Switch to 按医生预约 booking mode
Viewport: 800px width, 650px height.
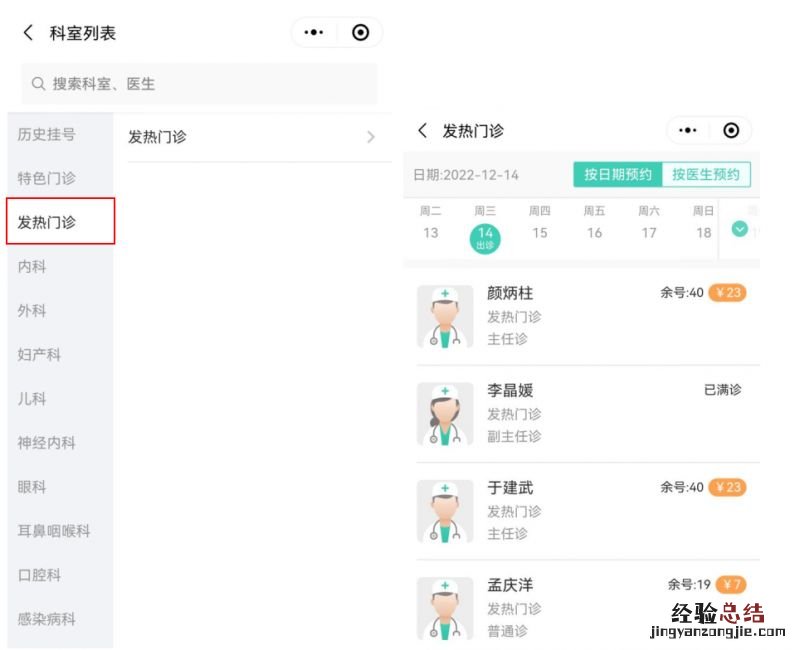click(x=706, y=174)
